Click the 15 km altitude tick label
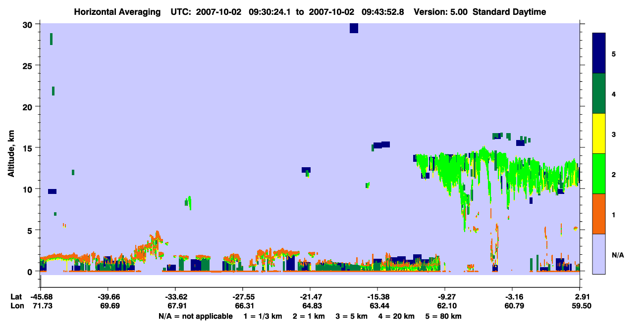This screenshot has height=330, width=644. tap(28, 148)
